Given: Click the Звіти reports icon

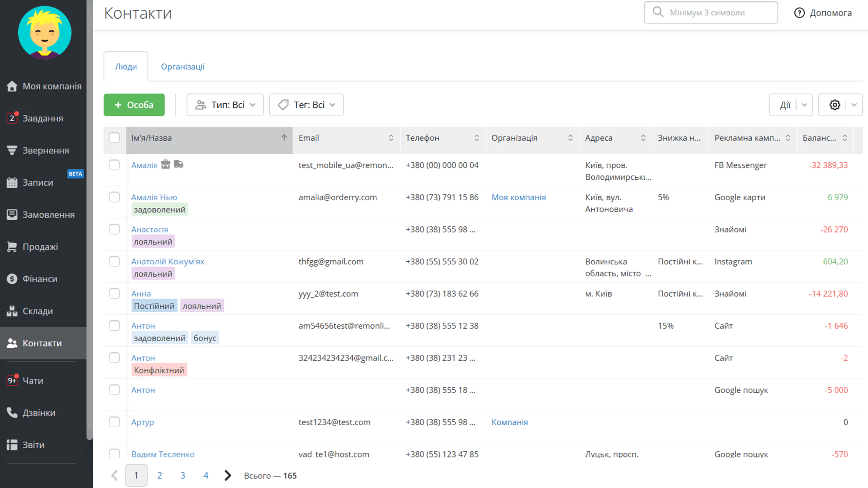Looking at the screenshot, I should coord(12,445).
